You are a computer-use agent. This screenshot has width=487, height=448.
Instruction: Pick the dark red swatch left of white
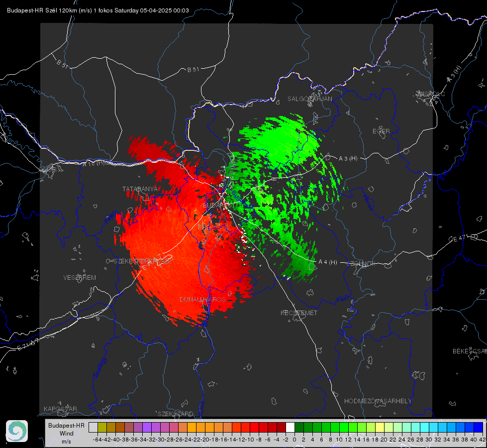[x=281, y=428]
